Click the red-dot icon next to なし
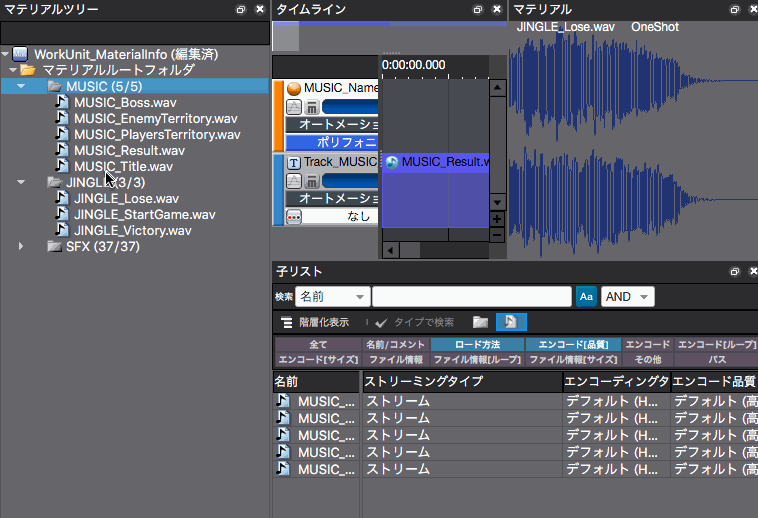 [x=294, y=216]
